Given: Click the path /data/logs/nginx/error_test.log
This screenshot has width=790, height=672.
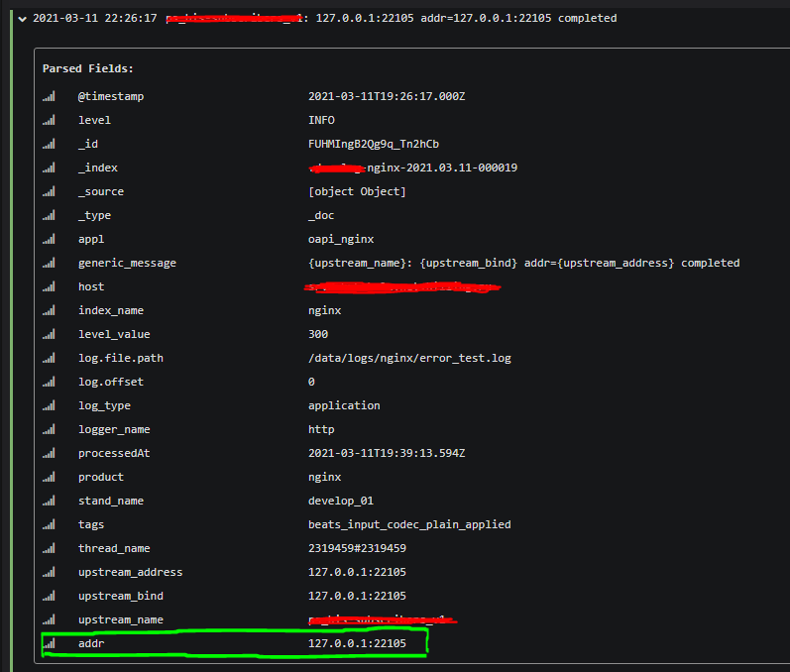Looking at the screenshot, I should [409, 358].
